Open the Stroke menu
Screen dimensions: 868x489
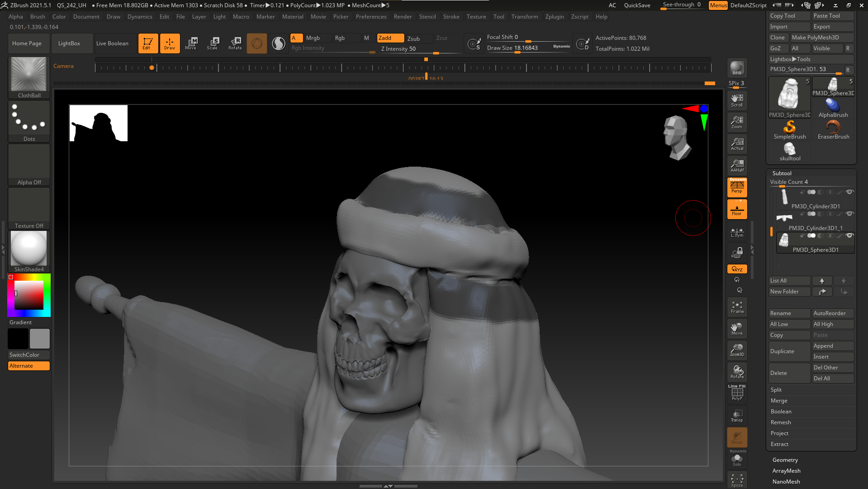451,17
